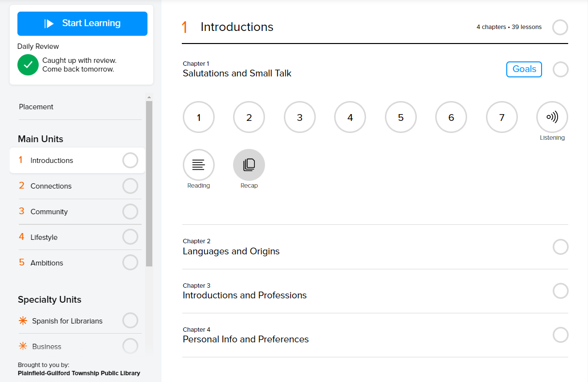Click the Introductions unit title in main header
Viewport: 588px width, 382px height.
pos(237,27)
